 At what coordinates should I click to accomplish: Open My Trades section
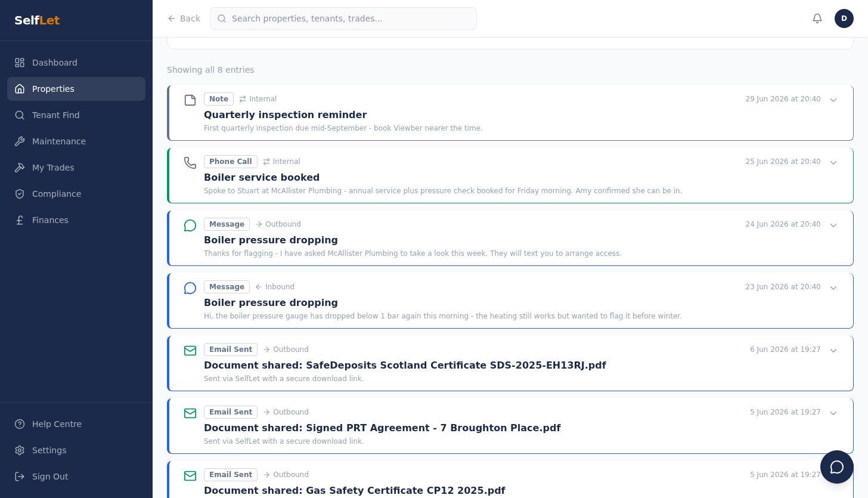pos(76,168)
